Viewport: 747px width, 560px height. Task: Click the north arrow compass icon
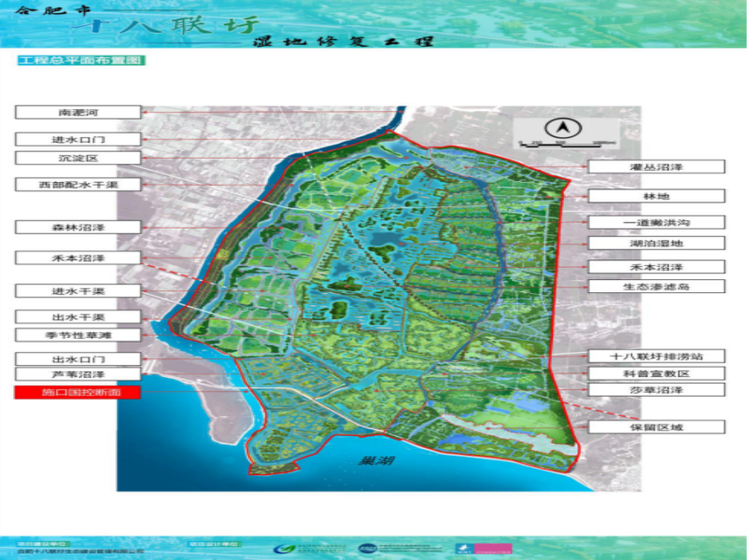click(563, 128)
